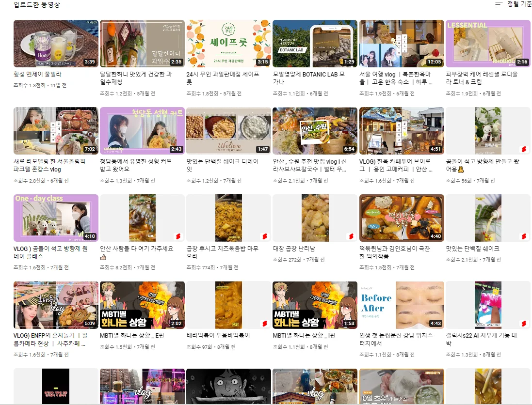Click the title 맛있는 단백질 쉐이크 디데이잇
The height and width of the screenshot is (405, 532).
pyautogui.click(x=223, y=165)
